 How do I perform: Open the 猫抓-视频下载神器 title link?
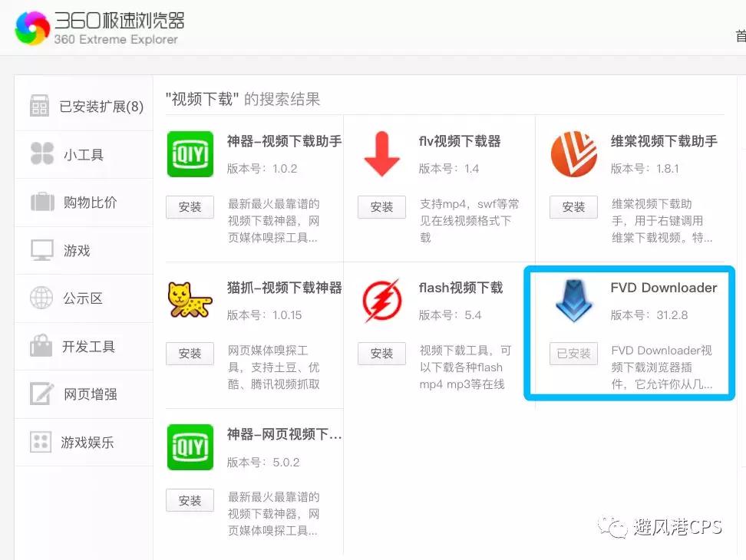coord(284,288)
